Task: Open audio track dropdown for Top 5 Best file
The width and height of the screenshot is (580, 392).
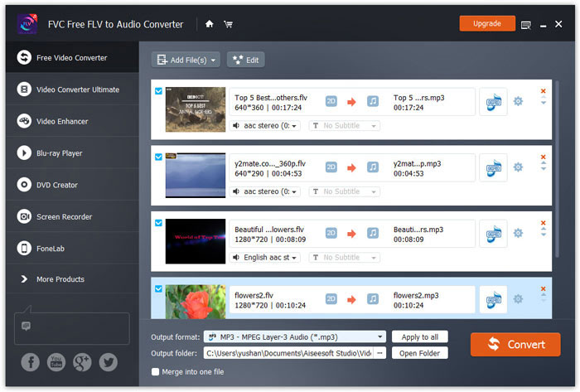Action: 265,126
